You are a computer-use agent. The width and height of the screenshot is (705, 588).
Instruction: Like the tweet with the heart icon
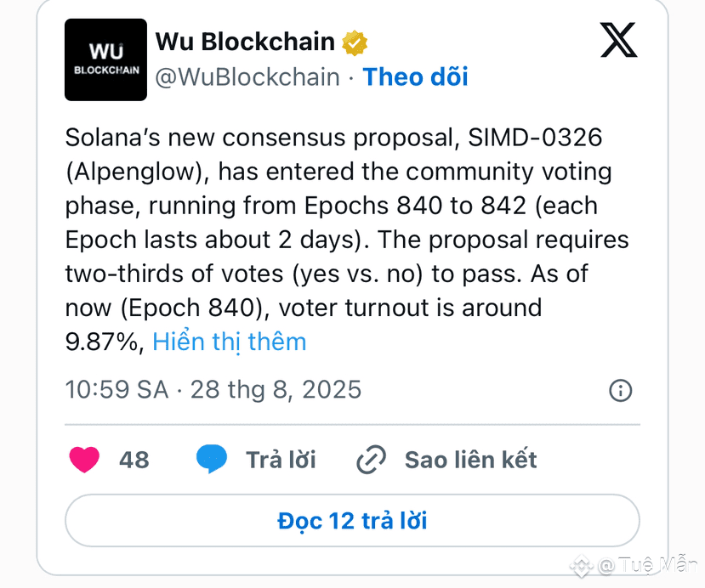pos(84,460)
